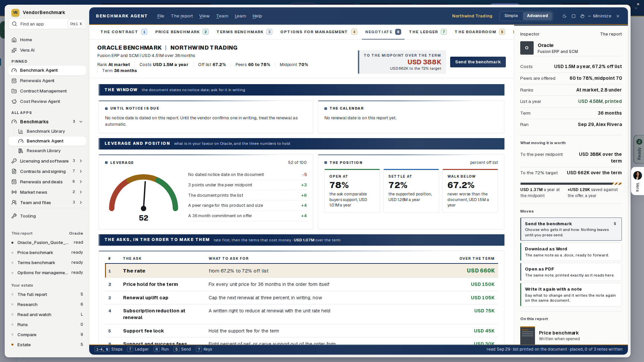Image resolution: width=644 pixels, height=362 pixels.
Task: Collapse the Benchmarks group
Action: pyautogui.click(x=81, y=122)
